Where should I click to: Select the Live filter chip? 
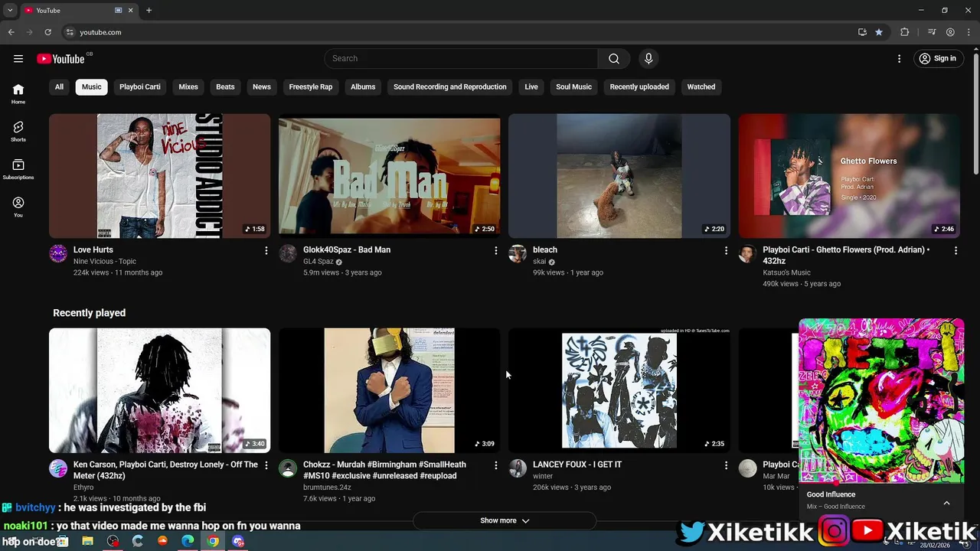click(531, 87)
